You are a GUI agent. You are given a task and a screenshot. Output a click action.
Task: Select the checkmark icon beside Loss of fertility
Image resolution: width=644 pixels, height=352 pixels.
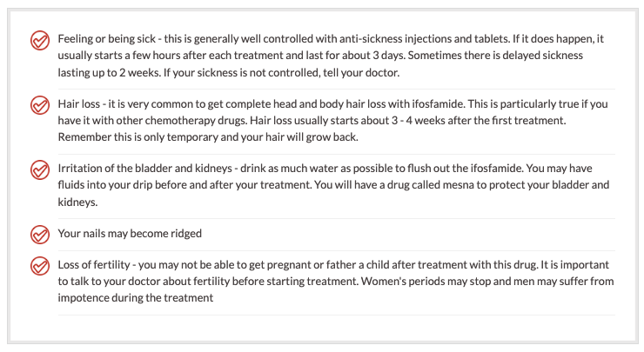[x=40, y=266]
